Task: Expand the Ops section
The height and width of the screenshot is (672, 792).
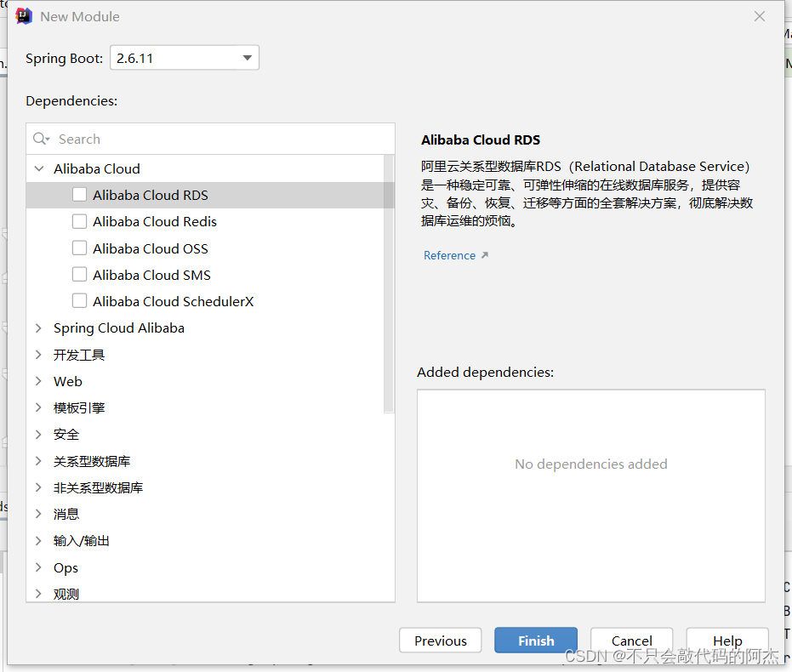Action: coord(38,567)
